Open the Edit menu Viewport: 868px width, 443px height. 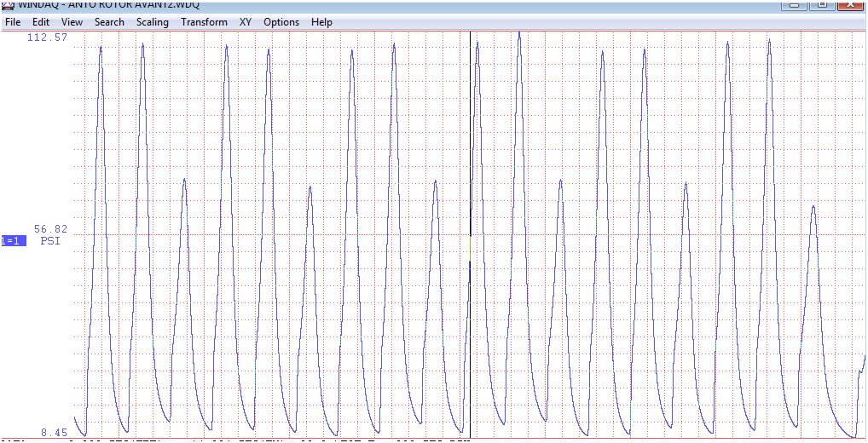tap(41, 22)
